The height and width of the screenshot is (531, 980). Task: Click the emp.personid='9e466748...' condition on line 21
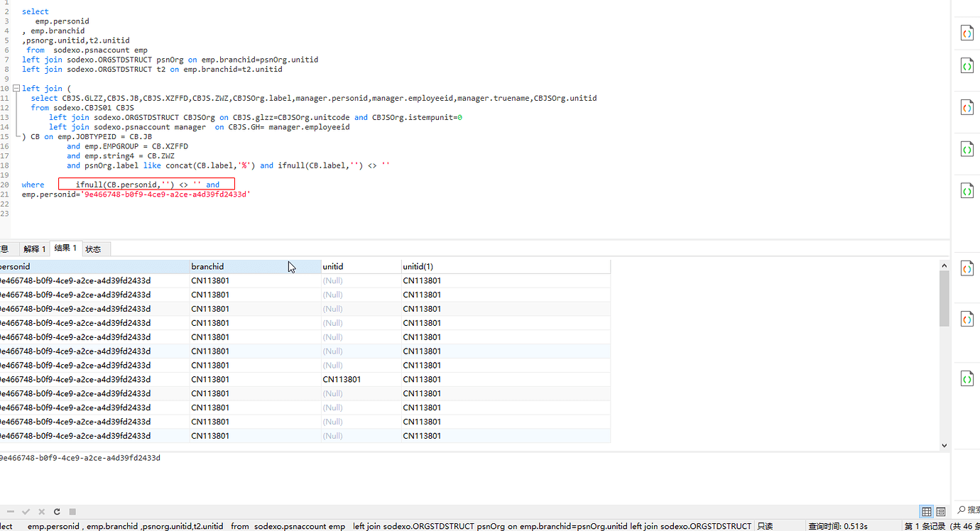(x=136, y=194)
